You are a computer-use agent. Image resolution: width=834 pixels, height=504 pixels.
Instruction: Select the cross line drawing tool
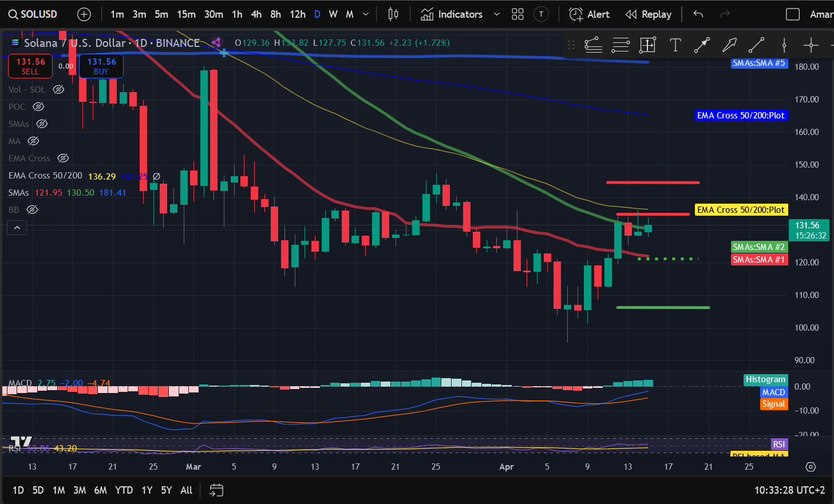(x=811, y=45)
